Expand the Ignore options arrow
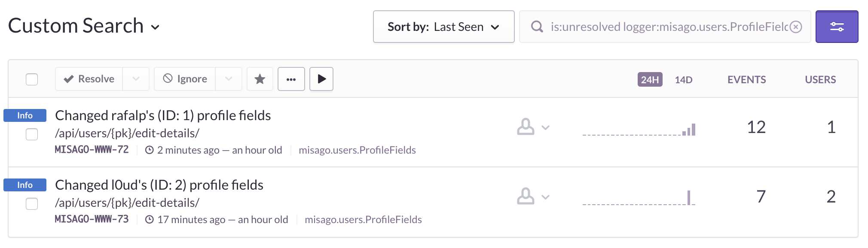This screenshot has height=248, width=868. click(x=229, y=79)
